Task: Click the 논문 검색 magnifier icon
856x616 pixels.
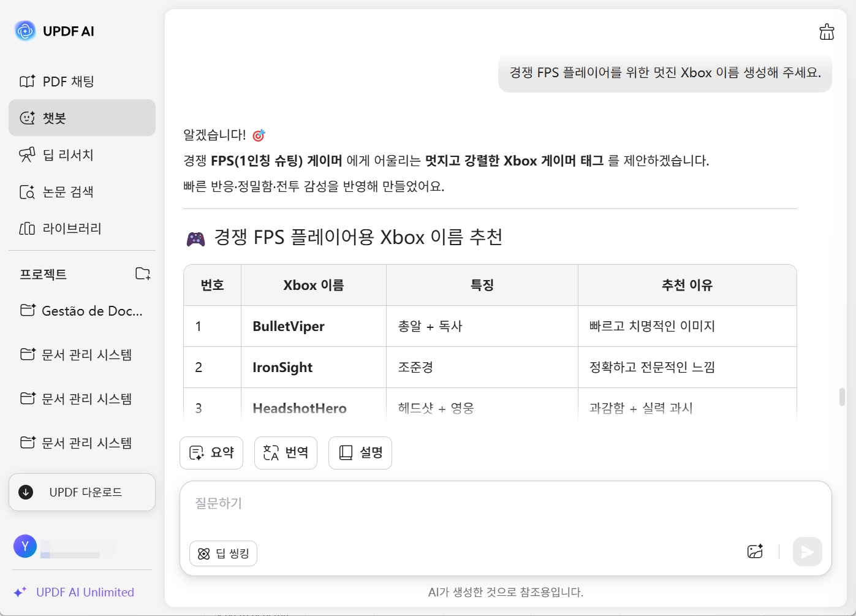Action: click(x=27, y=192)
